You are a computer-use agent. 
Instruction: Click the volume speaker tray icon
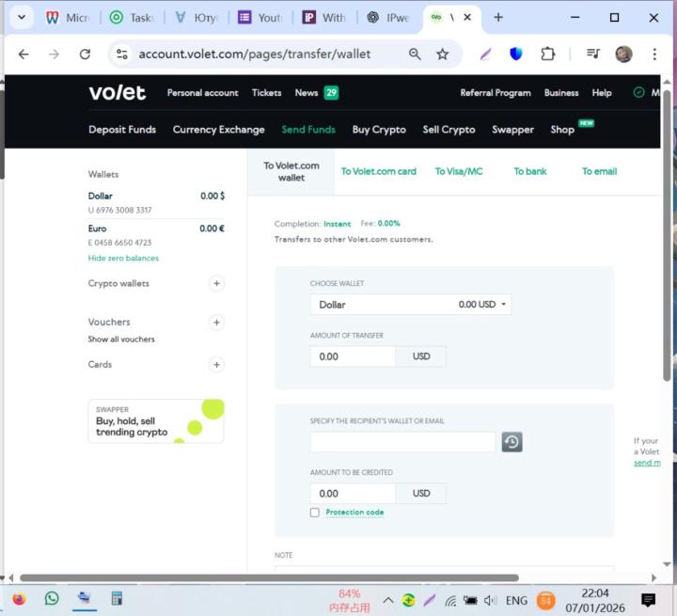490,600
